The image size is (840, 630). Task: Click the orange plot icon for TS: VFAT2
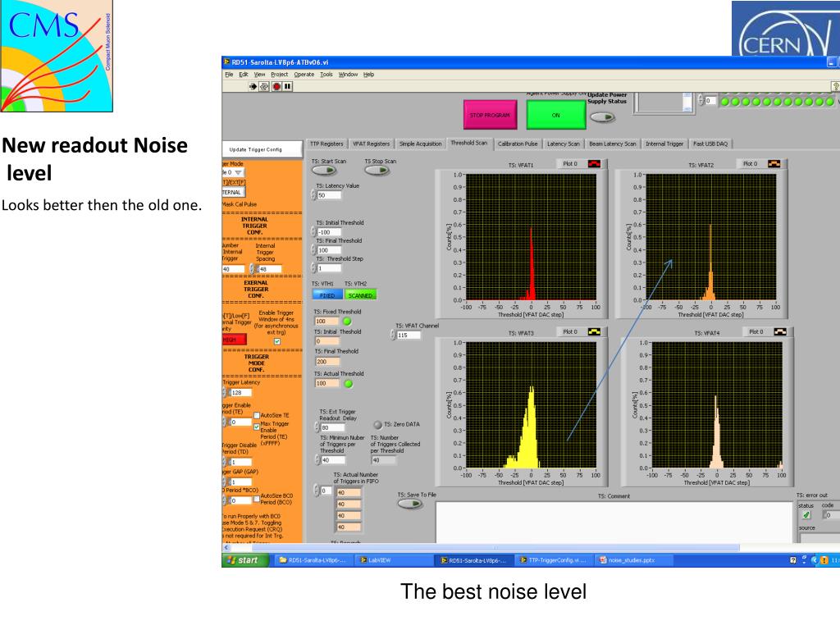tap(774, 163)
